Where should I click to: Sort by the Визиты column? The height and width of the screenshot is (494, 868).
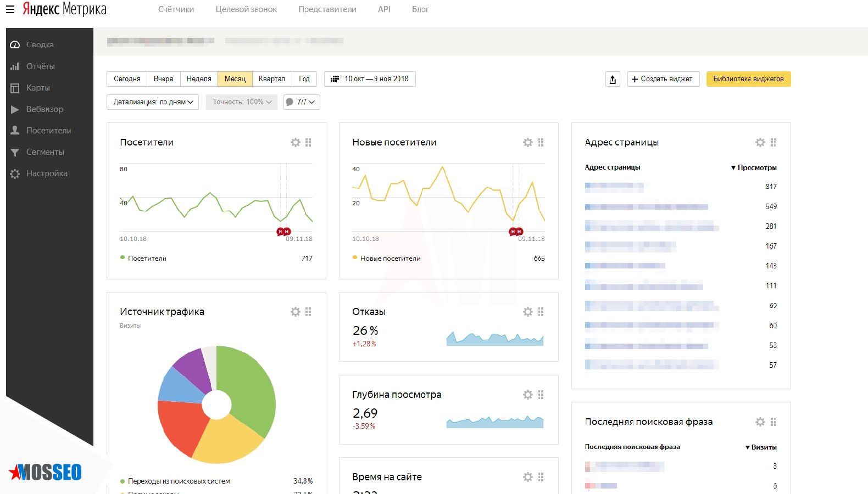tap(761, 447)
